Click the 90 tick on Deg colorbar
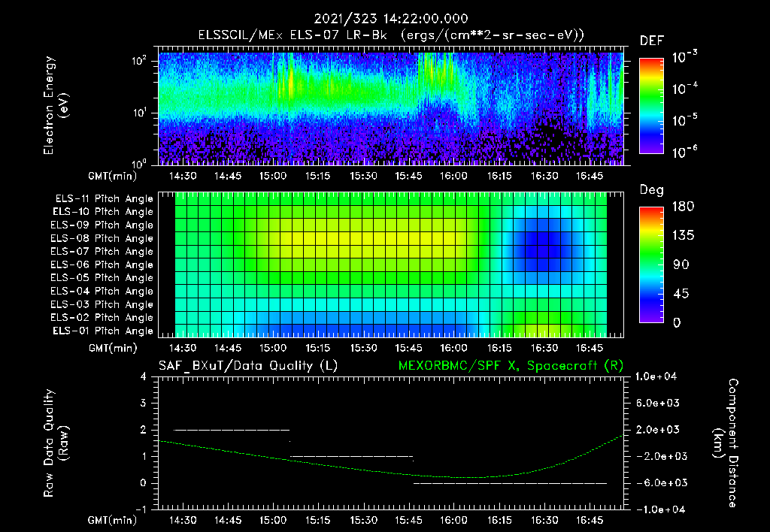770x532 pixels. pos(681,264)
